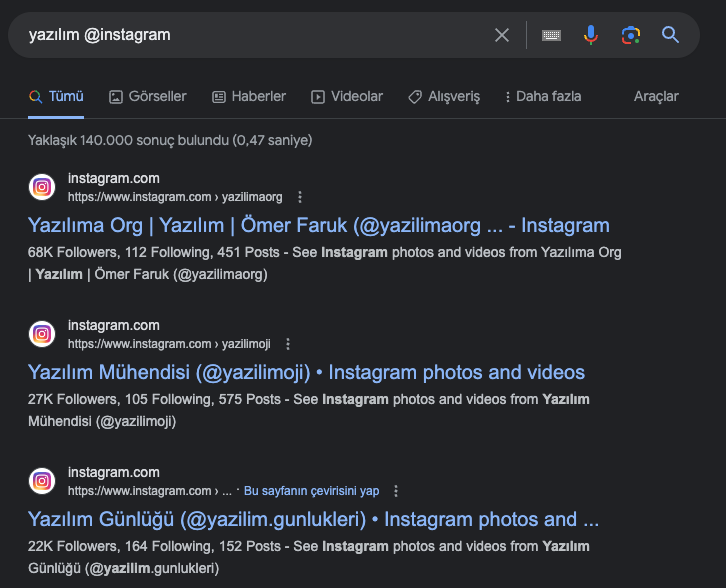
Task: Open the on-screen keyboard input tool
Action: [551, 35]
